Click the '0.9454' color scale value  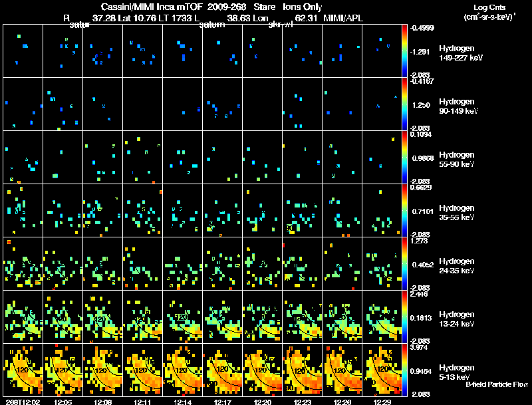[x=421, y=372]
